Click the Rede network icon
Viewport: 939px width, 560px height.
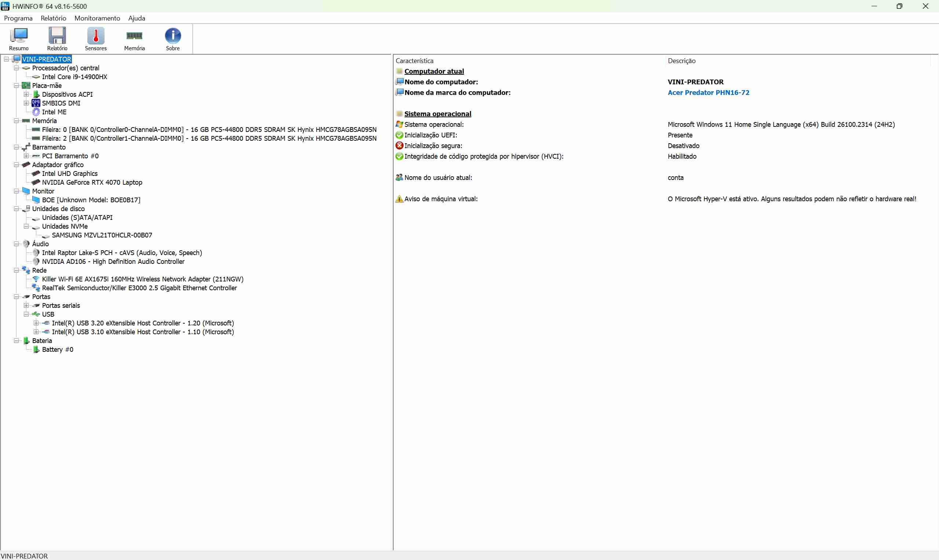click(26, 270)
